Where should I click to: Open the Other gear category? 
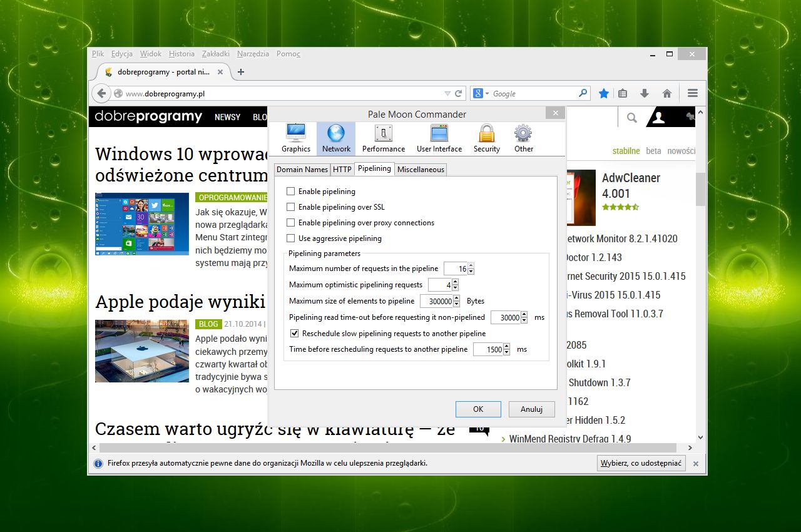coord(523,138)
